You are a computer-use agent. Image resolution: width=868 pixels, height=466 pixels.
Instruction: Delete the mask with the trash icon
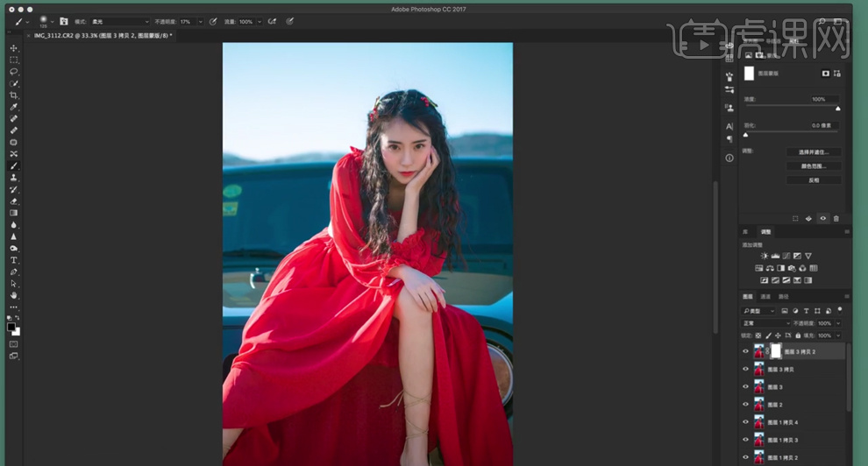tap(836, 218)
